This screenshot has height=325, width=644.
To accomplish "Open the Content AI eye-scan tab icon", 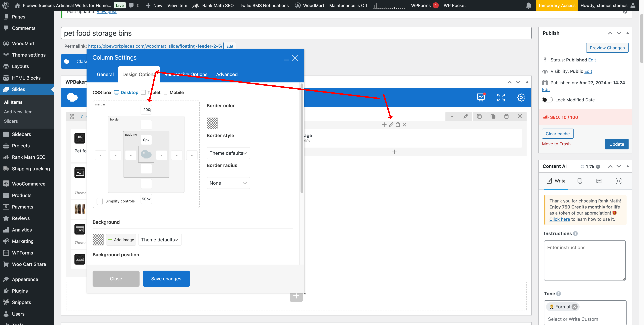I will 619,181.
